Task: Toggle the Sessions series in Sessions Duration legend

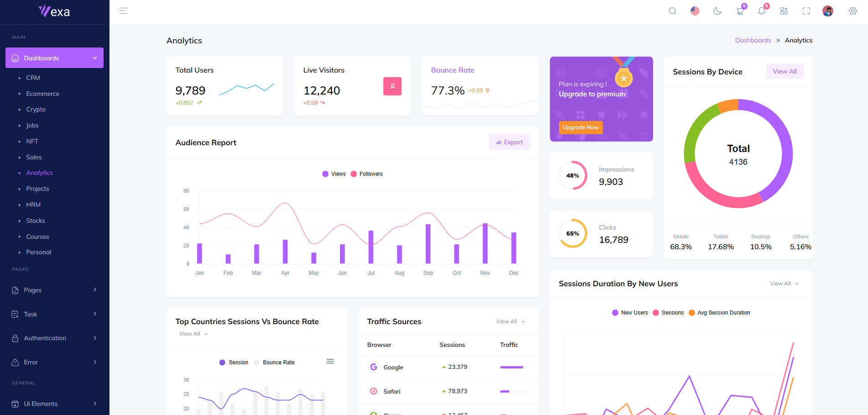Action: point(668,313)
